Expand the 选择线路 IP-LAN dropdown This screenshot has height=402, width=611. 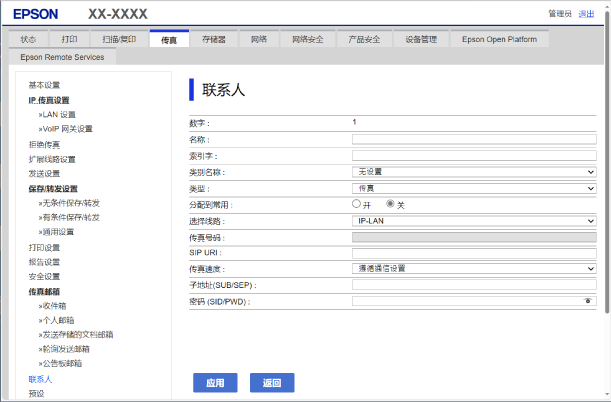point(474,220)
